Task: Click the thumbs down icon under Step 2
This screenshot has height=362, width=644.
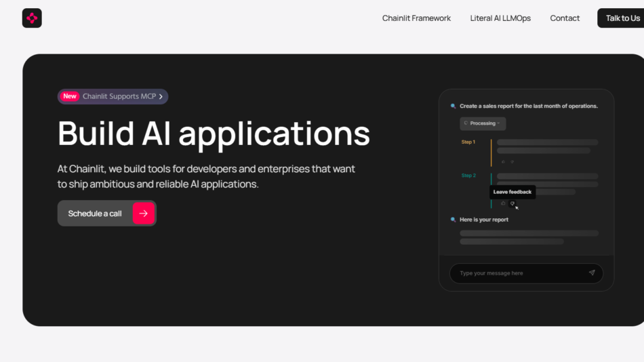Action: (x=512, y=203)
